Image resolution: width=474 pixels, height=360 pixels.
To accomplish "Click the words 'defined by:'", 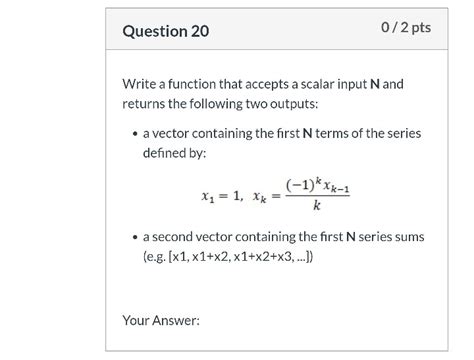I will [x=175, y=153].
